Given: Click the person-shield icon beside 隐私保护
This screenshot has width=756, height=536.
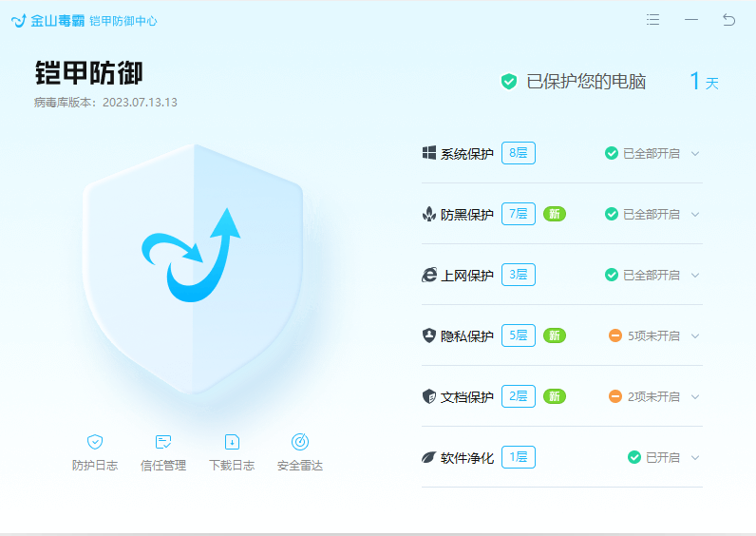Looking at the screenshot, I should (429, 335).
